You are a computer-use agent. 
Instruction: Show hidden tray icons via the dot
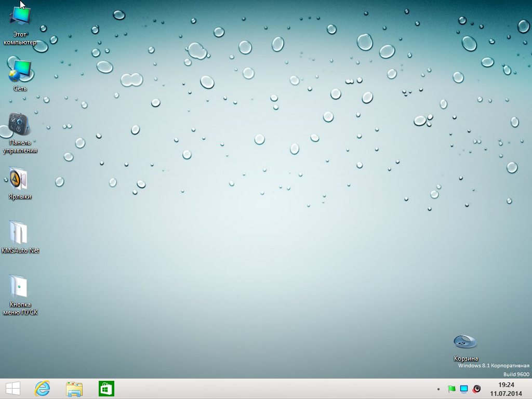pyautogui.click(x=438, y=389)
